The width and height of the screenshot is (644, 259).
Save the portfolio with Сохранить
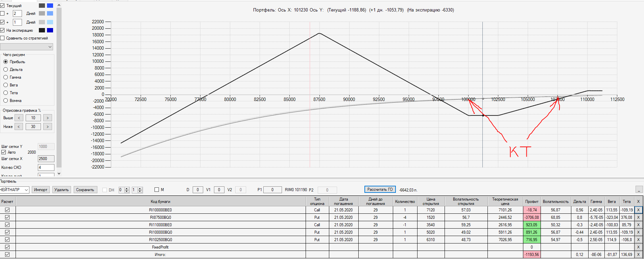(85, 190)
